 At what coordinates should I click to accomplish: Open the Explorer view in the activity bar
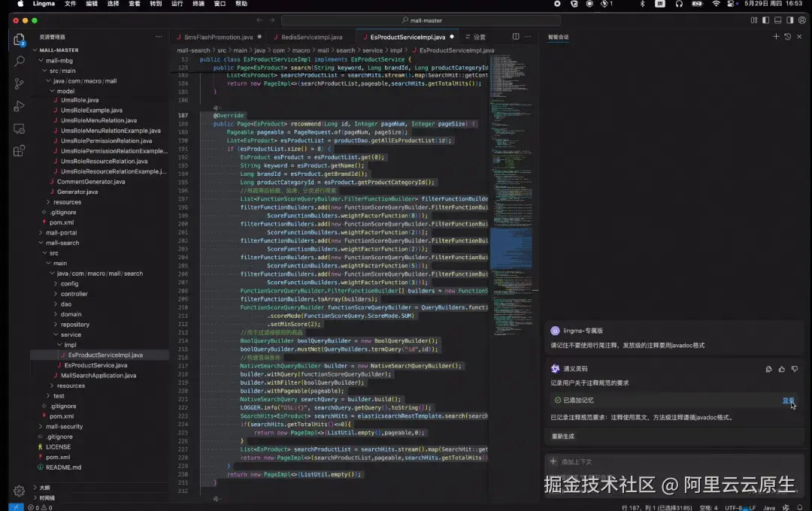click(x=19, y=41)
